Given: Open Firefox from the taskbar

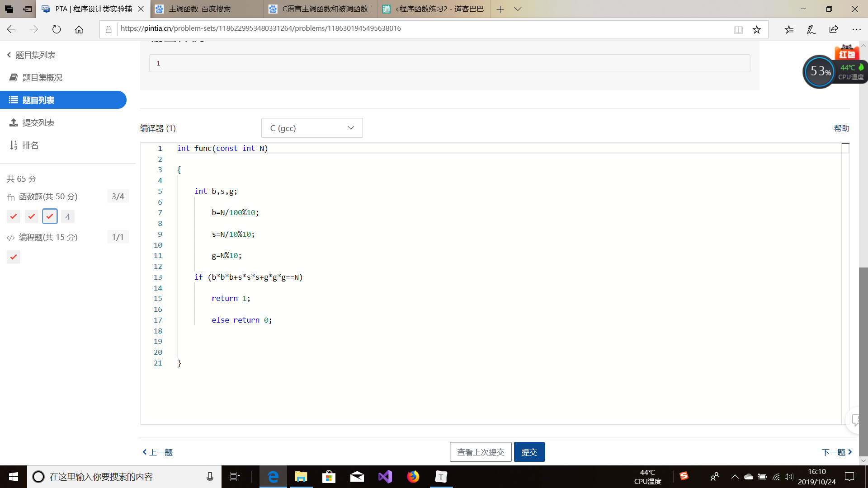Looking at the screenshot, I should (413, 477).
